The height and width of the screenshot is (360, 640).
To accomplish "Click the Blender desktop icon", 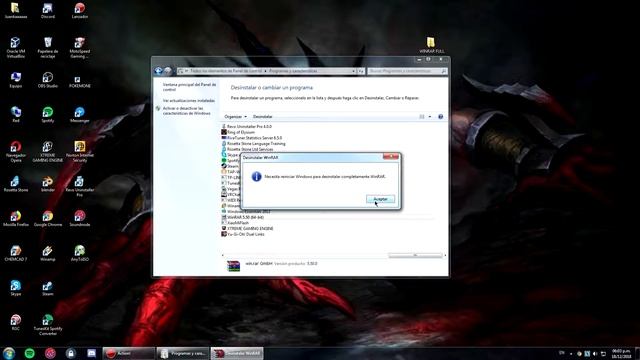I will (48, 184).
